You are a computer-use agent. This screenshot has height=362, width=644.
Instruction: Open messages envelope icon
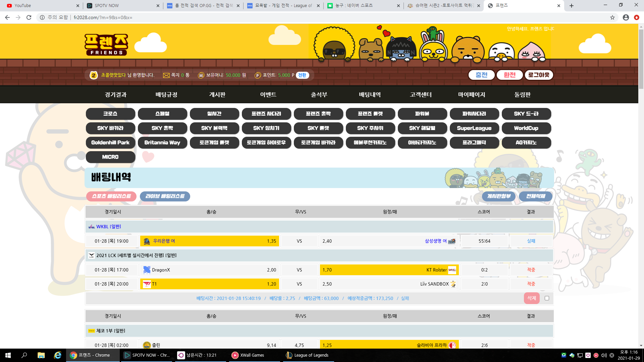166,75
